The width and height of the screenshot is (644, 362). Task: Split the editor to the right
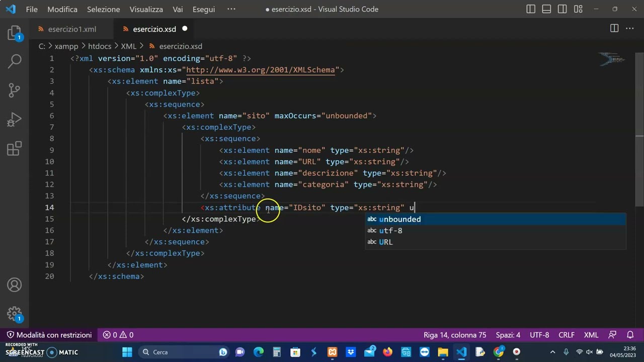614,29
